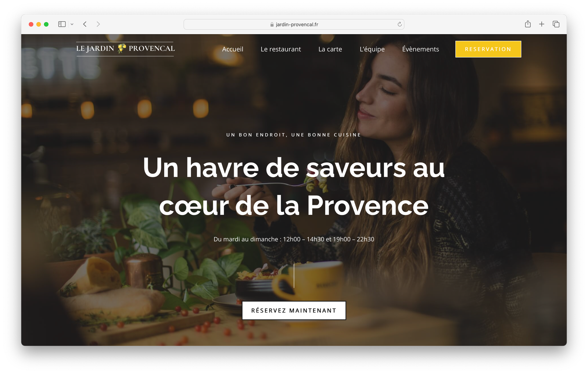Open the Évènements menu item
Screen dimensions: 588x374
pyautogui.click(x=420, y=49)
